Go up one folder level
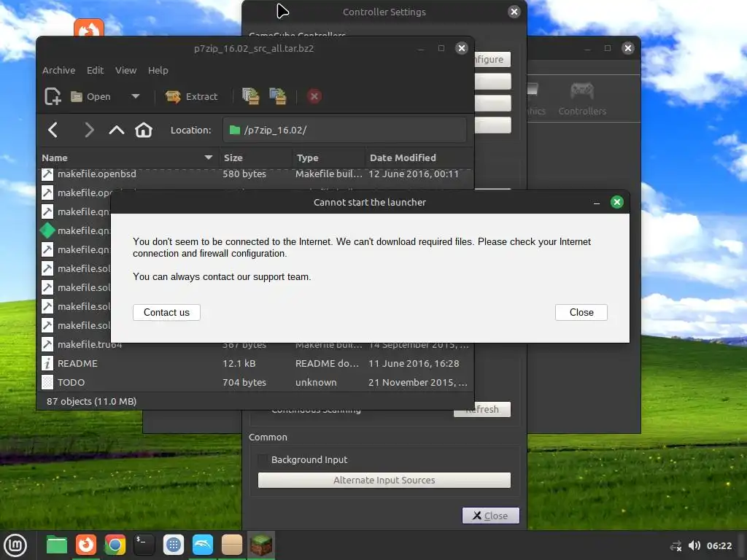 tap(116, 130)
